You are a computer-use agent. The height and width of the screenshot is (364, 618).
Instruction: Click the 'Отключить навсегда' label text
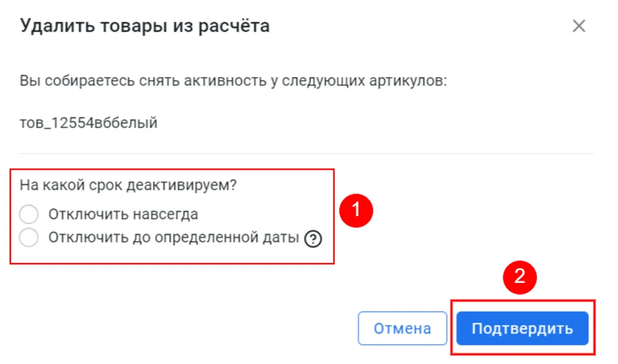[x=123, y=214]
